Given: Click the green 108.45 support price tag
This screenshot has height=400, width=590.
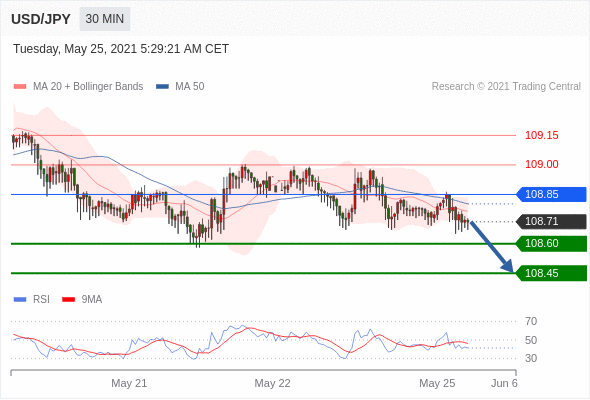Looking at the screenshot, I should click(x=551, y=273).
